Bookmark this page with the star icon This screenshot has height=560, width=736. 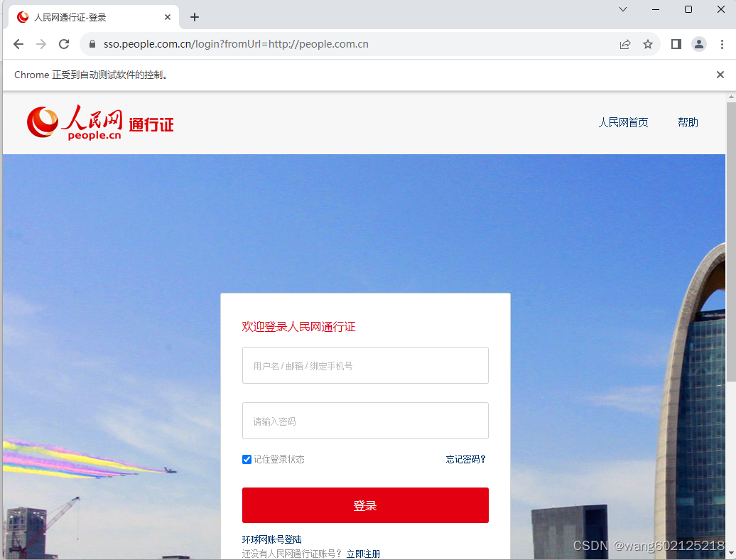coord(648,44)
